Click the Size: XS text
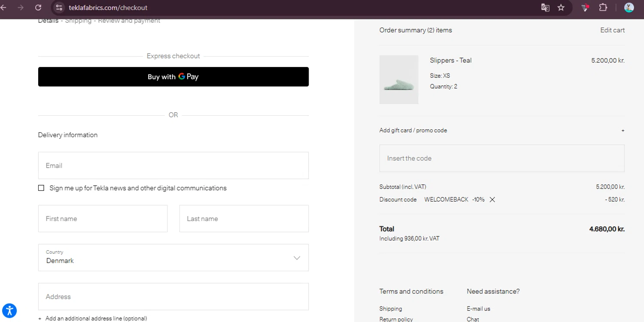The width and height of the screenshot is (644, 322). pyautogui.click(x=440, y=76)
